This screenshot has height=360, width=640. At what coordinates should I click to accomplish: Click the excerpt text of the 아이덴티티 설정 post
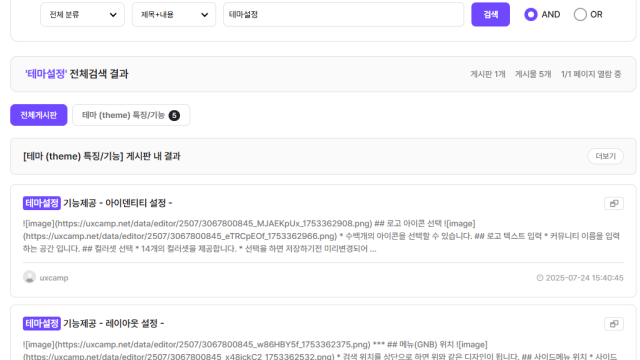click(322, 236)
